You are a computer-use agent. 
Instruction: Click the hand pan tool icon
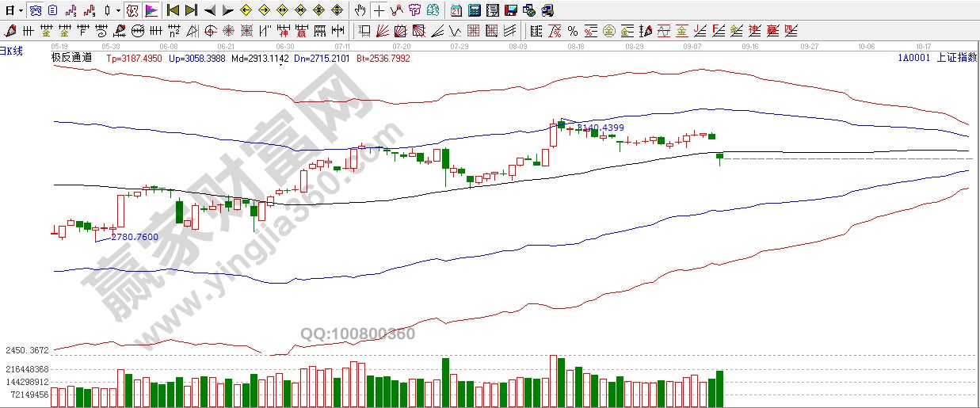(360, 10)
